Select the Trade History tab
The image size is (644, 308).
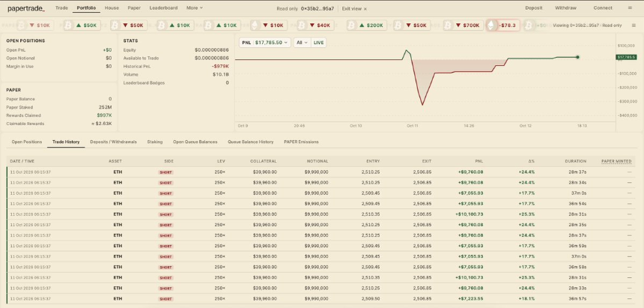pos(66,142)
